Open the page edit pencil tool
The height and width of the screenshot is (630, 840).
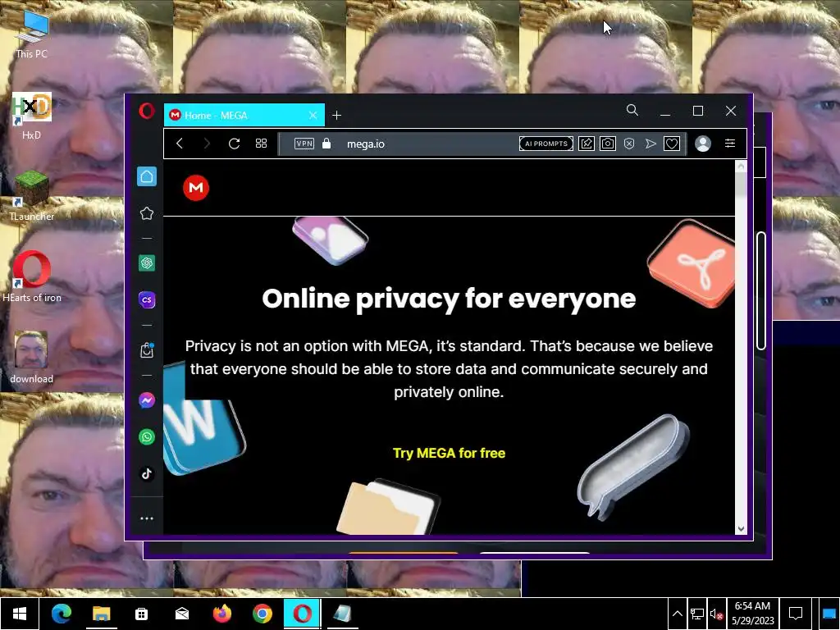point(586,144)
